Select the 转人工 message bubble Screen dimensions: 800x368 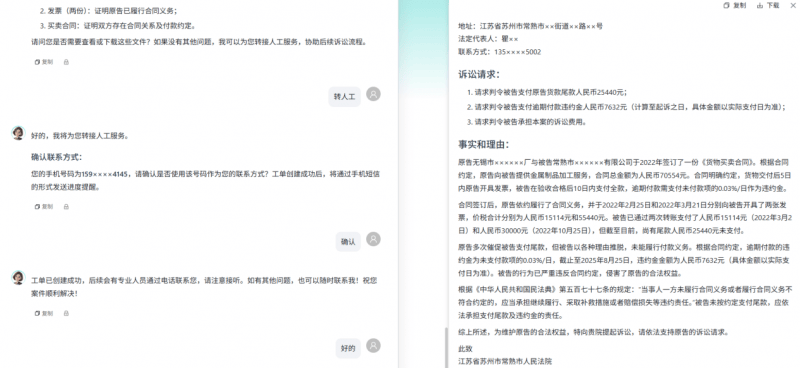(x=344, y=96)
